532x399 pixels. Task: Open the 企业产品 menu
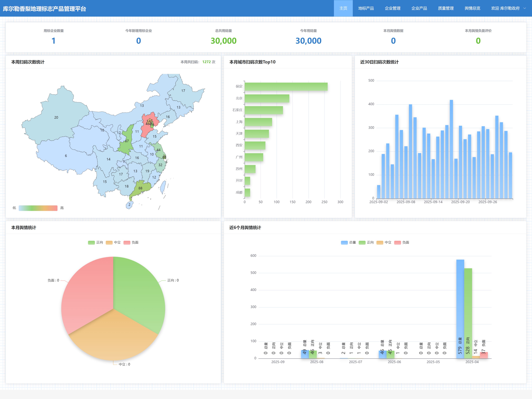pos(419,8)
